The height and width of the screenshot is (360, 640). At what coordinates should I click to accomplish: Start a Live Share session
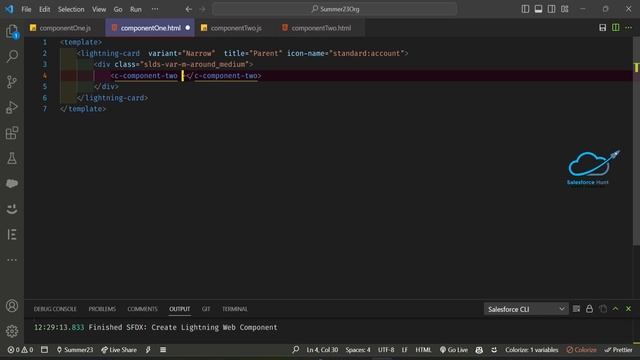point(119,350)
